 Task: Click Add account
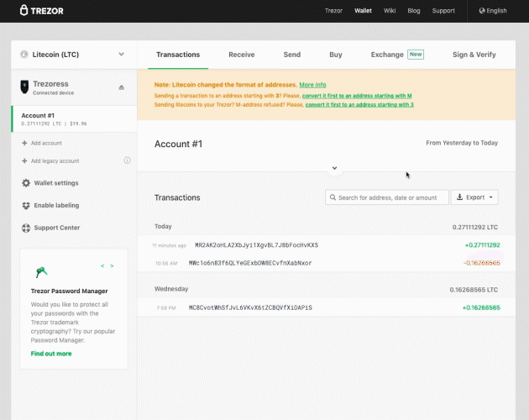coord(42,143)
